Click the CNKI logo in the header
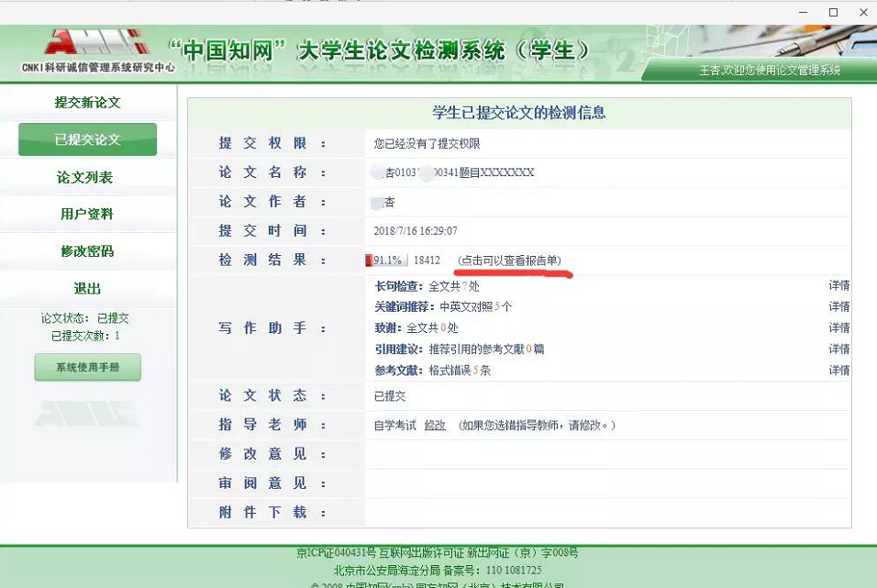The width and height of the screenshot is (877, 588). click(x=98, y=42)
